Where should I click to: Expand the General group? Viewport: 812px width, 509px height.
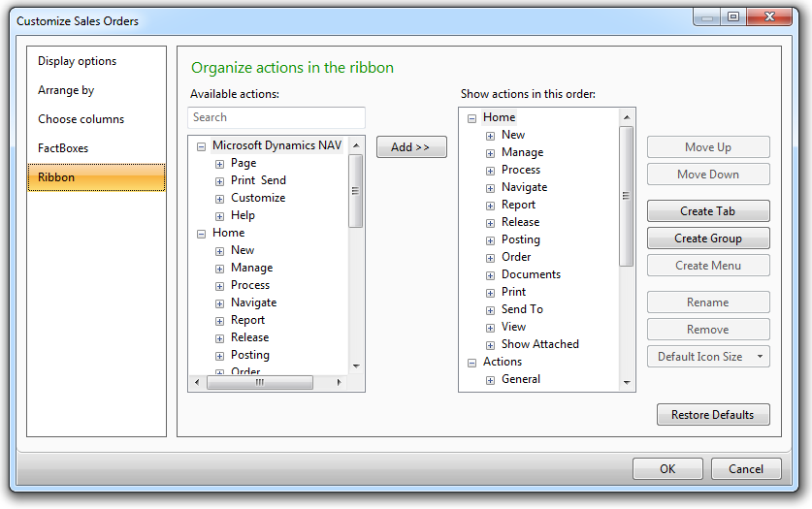click(490, 380)
